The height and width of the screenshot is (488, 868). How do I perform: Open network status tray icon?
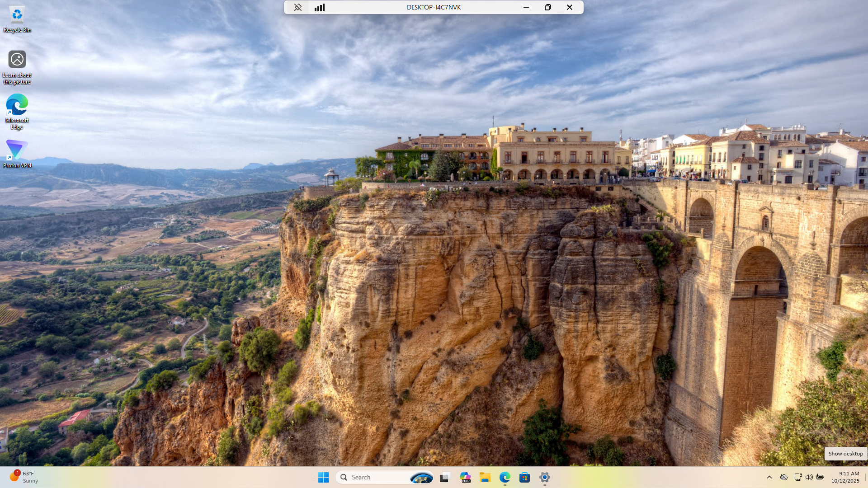[798, 477]
